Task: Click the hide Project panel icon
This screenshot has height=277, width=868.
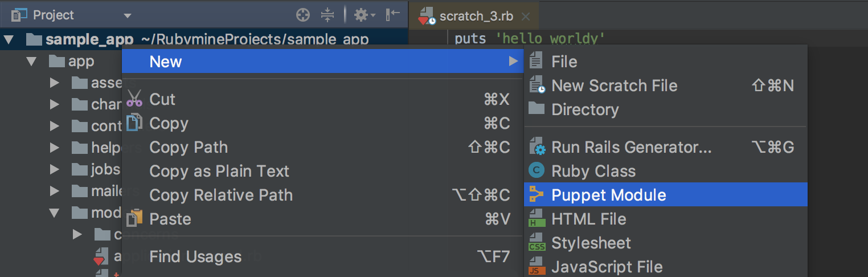Action: click(392, 15)
